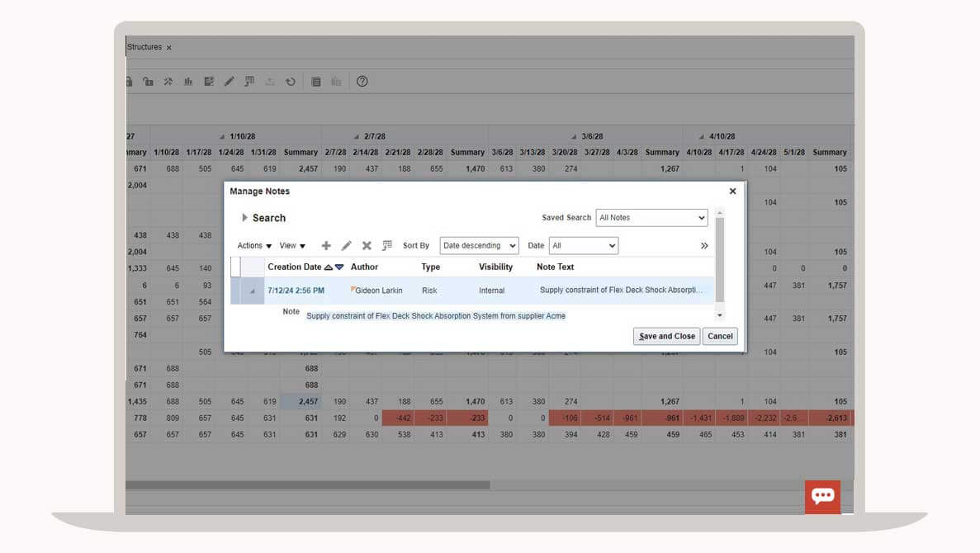Click the help question mark icon

(362, 82)
